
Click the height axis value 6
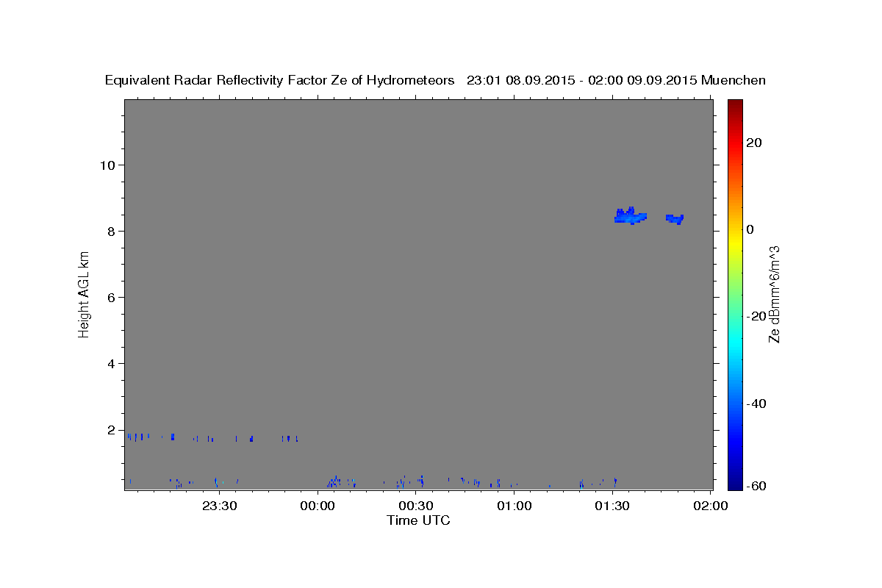[x=111, y=298]
